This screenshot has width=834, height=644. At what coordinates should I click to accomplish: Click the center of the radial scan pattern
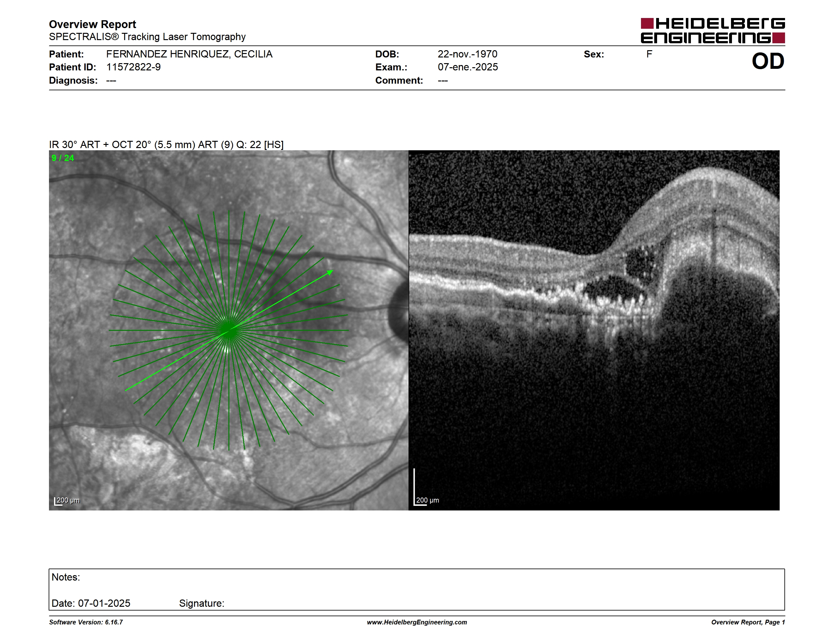[229, 330]
